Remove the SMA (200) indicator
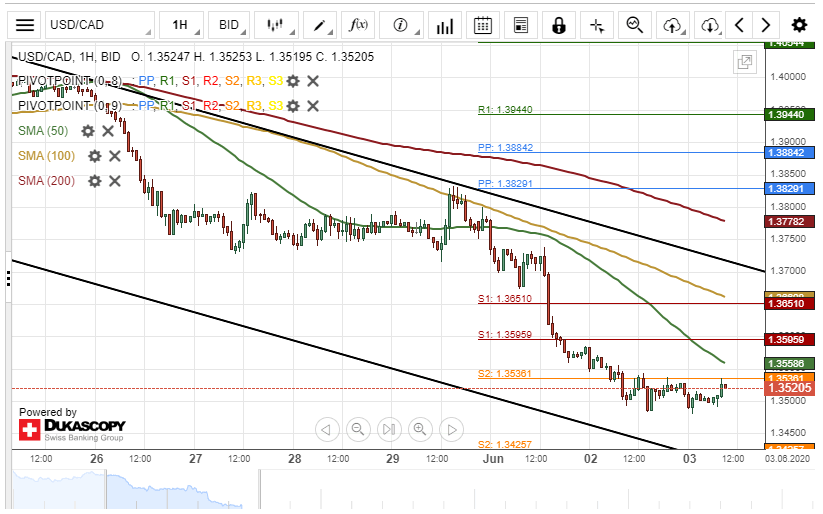The height and width of the screenshot is (514, 823). click(114, 181)
